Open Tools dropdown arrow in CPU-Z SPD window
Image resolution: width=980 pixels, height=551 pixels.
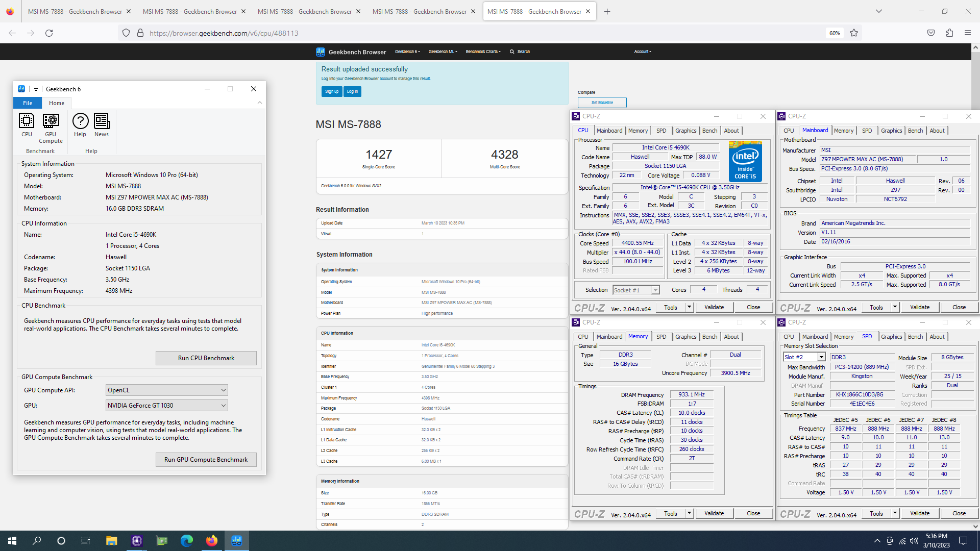coord(895,513)
